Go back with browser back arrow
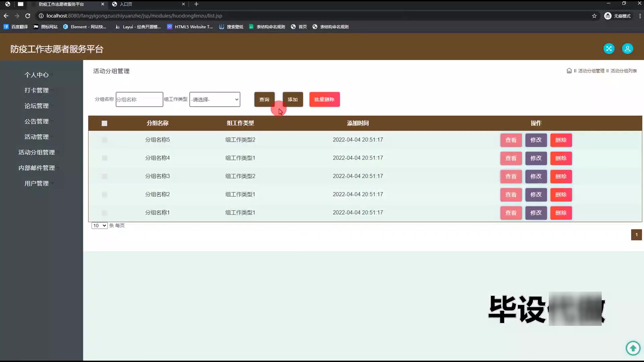Image resolution: width=644 pixels, height=362 pixels. point(6,16)
